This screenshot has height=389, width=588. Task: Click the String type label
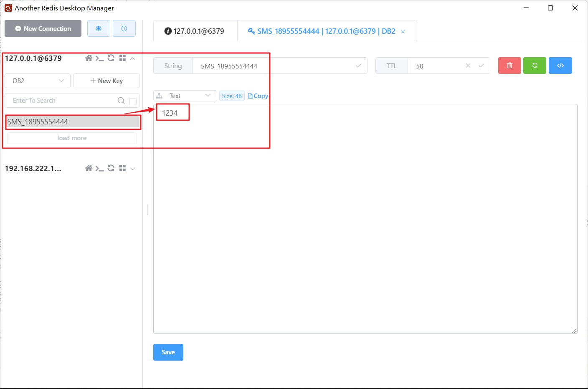(173, 66)
